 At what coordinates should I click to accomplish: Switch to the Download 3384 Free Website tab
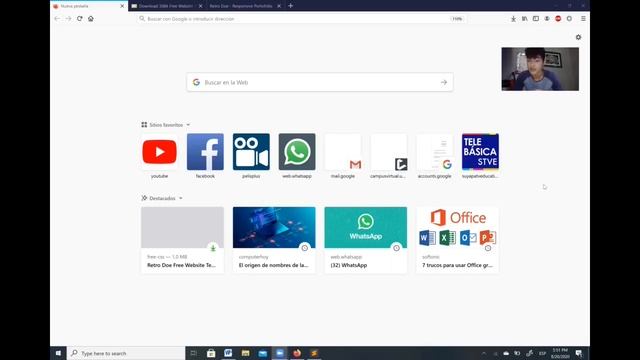click(167, 6)
